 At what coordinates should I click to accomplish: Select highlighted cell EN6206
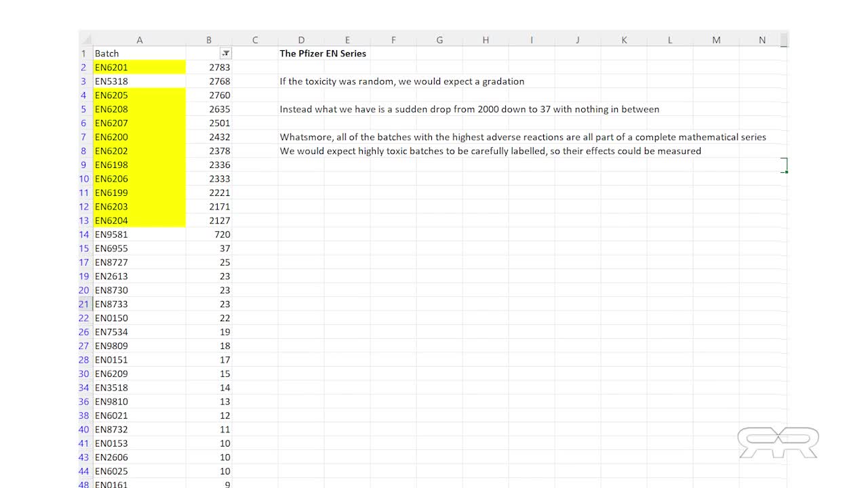(139, 179)
